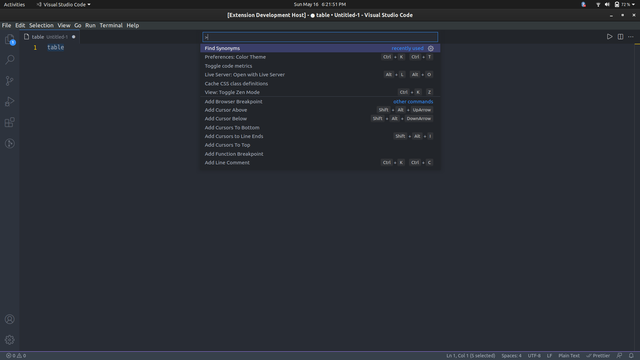The image size is (640, 360).
Task: Open the Manage gear icon
Action: (10, 340)
